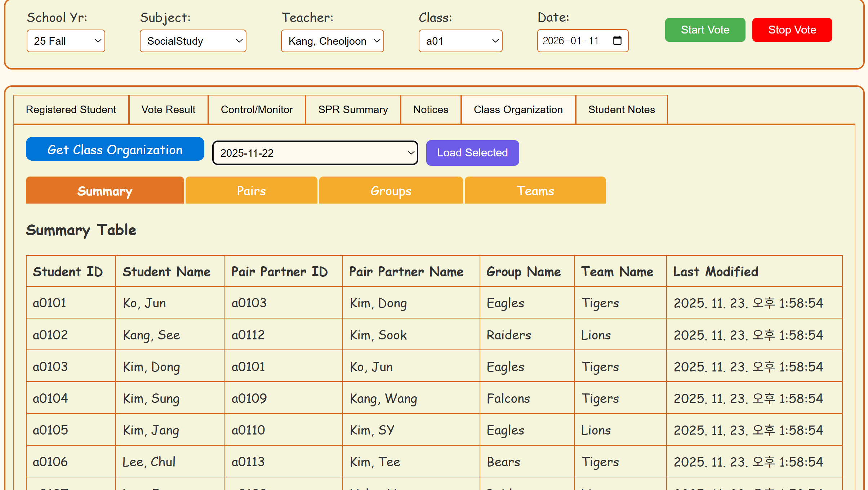Select the Pairs sub-tab
Screen dimensions: 868x490
click(x=251, y=191)
